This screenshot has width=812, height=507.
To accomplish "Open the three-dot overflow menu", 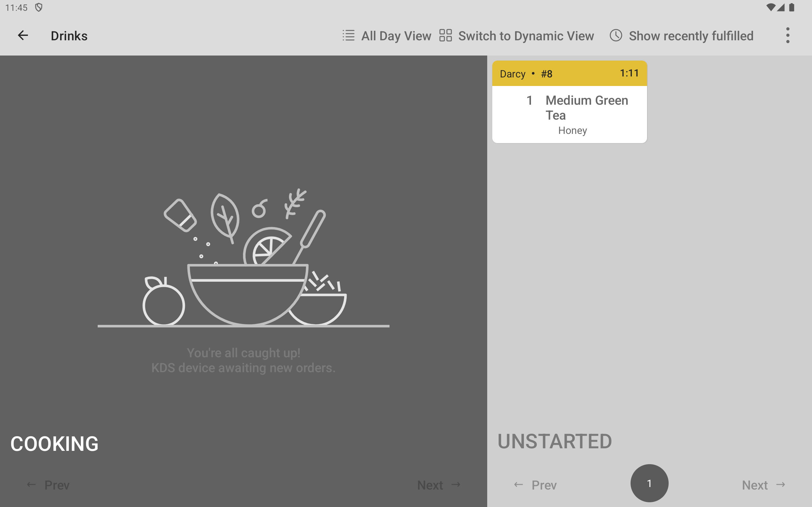I will pyautogui.click(x=788, y=36).
